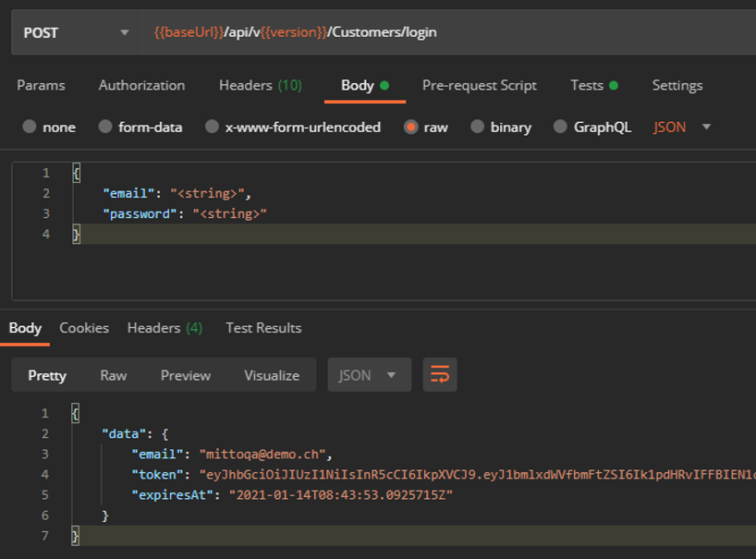Open the orange JSON format dropdown
This screenshot has width=756, height=559.
pyautogui.click(x=682, y=127)
